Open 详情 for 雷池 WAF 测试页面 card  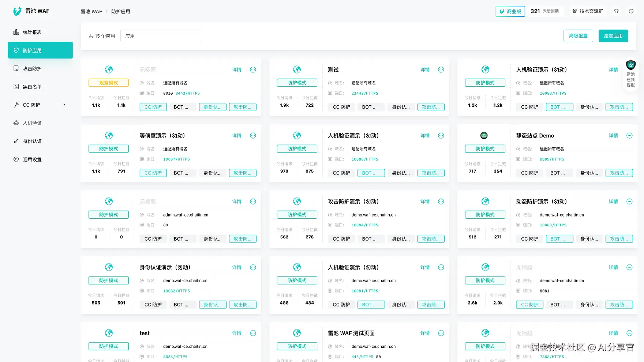pos(425,333)
